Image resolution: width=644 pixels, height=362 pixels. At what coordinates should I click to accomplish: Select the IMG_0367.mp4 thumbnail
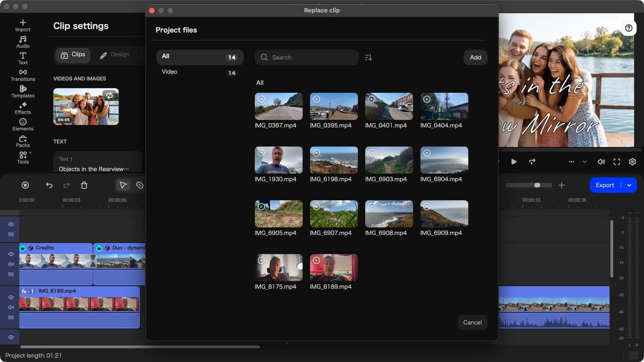point(279,106)
